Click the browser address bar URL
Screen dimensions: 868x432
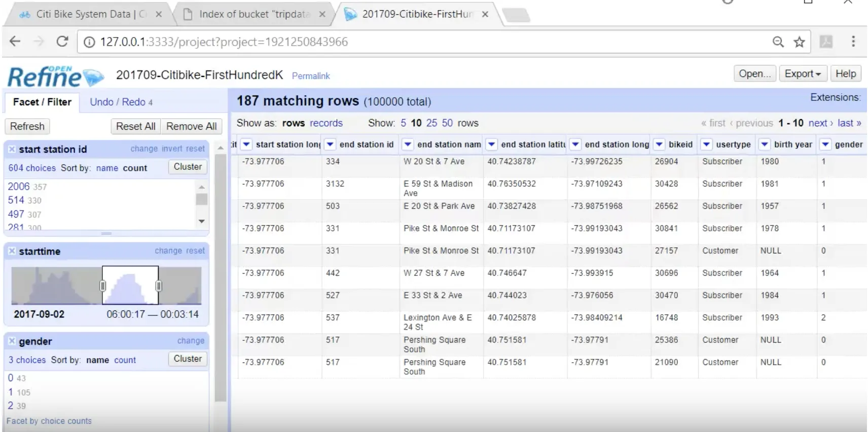coord(224,42)
